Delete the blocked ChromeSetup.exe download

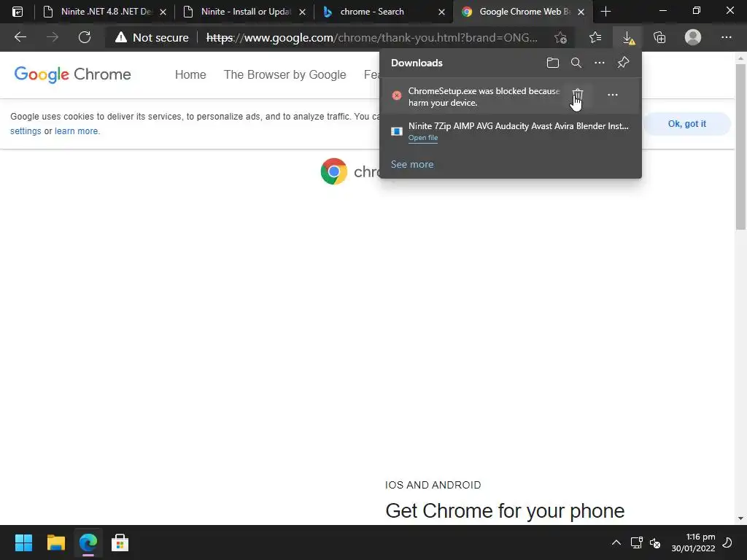[x=578, y=96]
